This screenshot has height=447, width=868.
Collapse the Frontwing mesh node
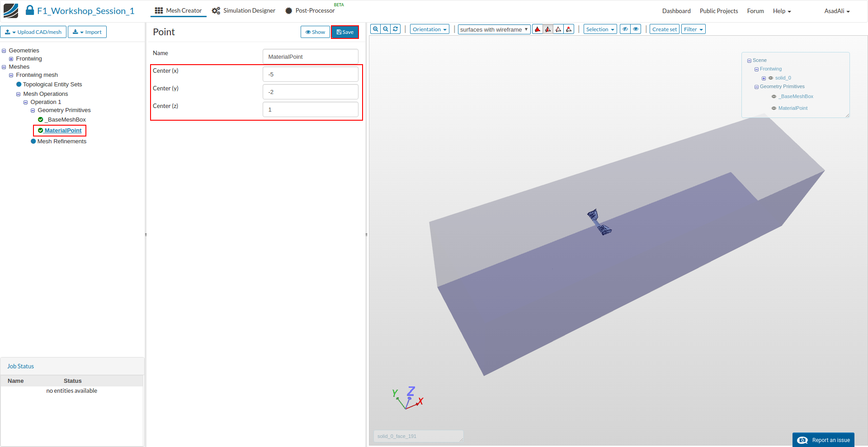click(x=11, y=75)
